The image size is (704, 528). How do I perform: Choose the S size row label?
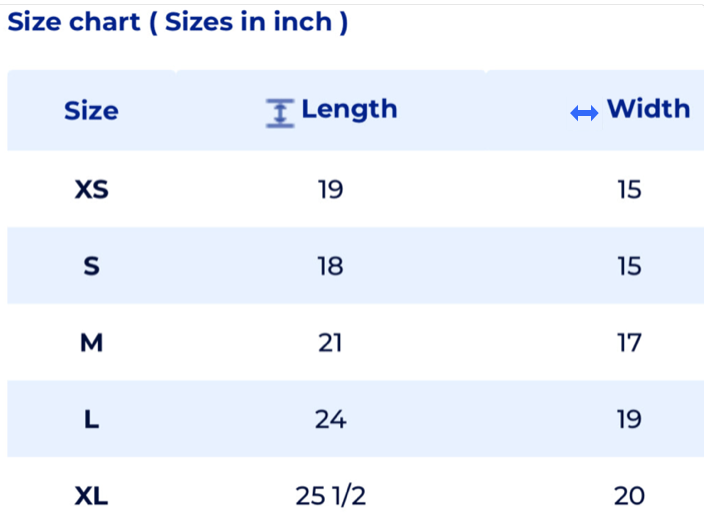91,266
